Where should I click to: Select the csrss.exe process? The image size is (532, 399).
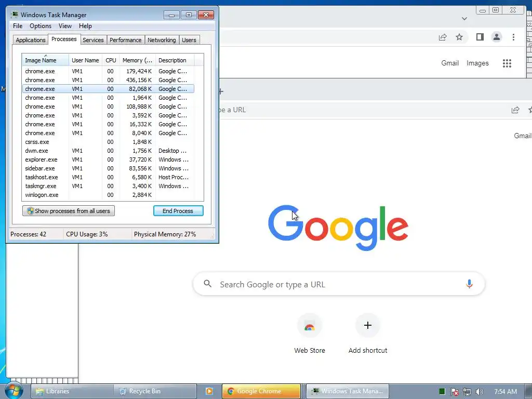[x=108, y=142]
